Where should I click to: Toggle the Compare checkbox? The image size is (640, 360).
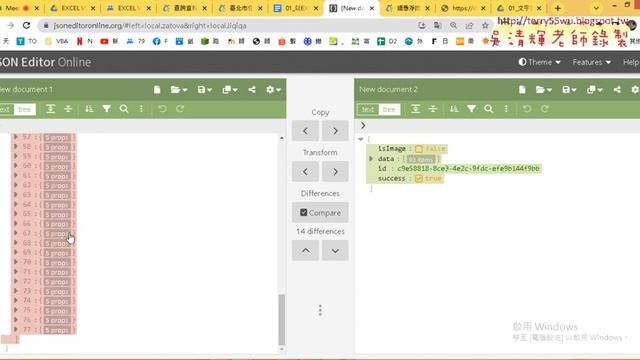tap(320, 213)
